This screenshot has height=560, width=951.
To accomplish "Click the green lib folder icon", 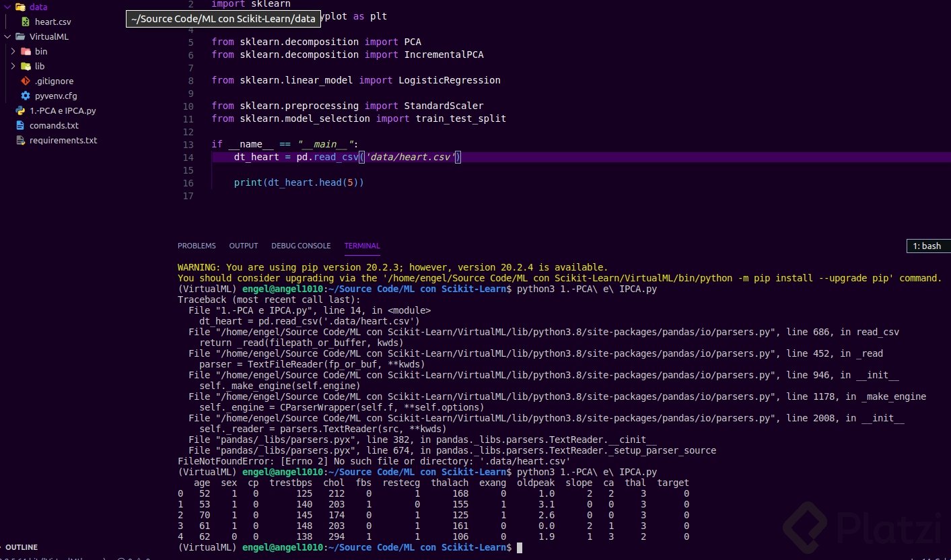I will point(26,66).
